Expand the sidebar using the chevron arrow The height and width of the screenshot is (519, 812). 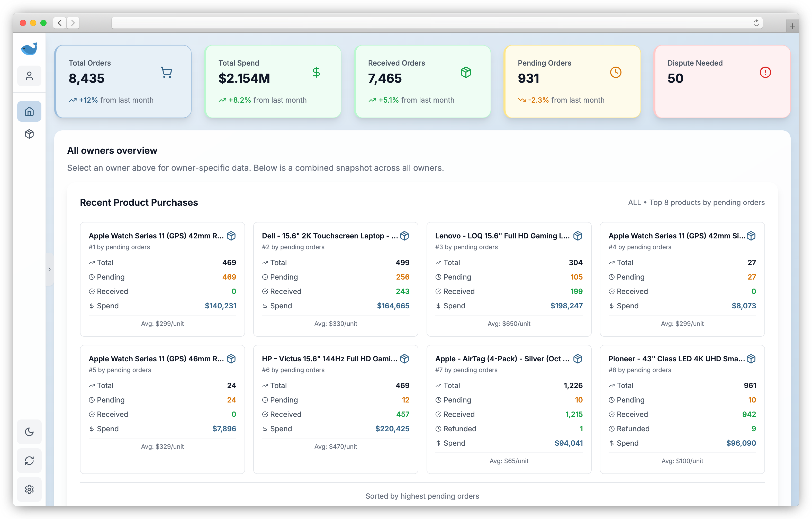[50, 269]
